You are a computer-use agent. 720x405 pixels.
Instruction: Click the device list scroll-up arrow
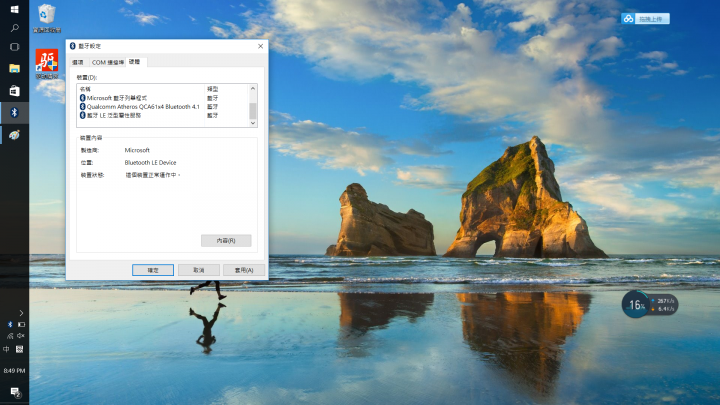point(253,89)
